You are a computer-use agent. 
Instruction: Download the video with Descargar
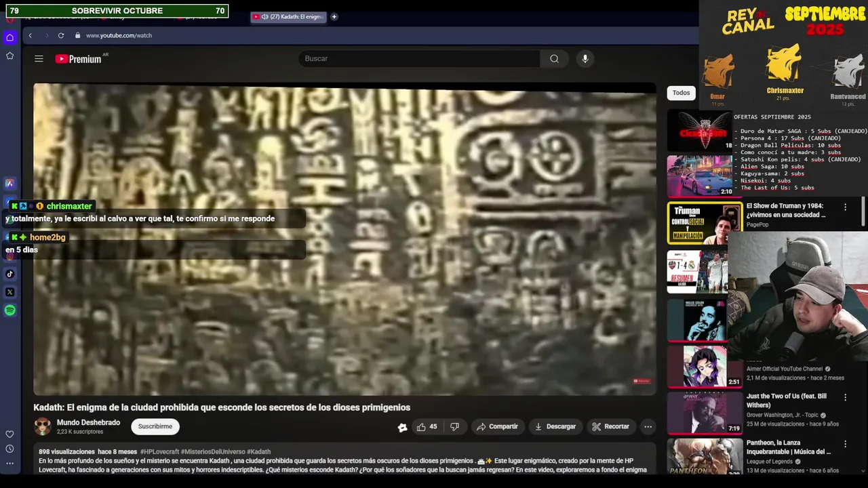(555, 426)
